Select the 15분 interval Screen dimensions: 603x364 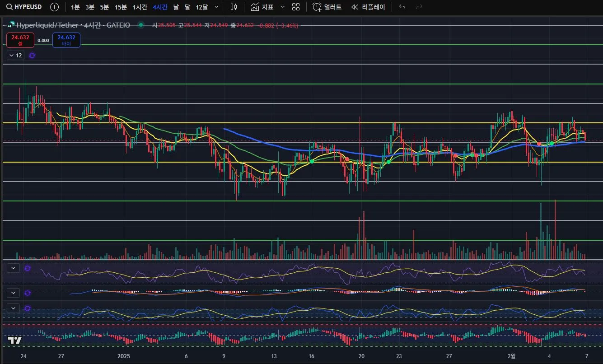coord(121,7)
